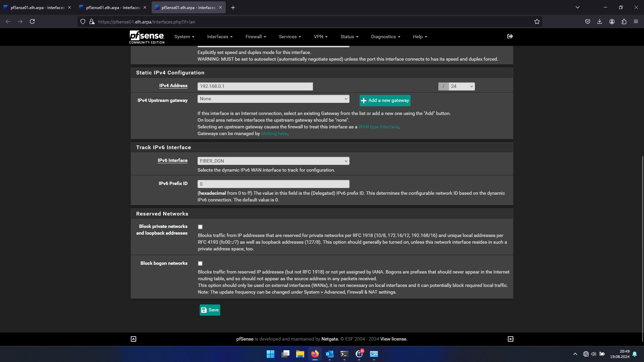Open the notifications bell icon
The width and height of the screenshot is (644, 362).
pos(635,354)
